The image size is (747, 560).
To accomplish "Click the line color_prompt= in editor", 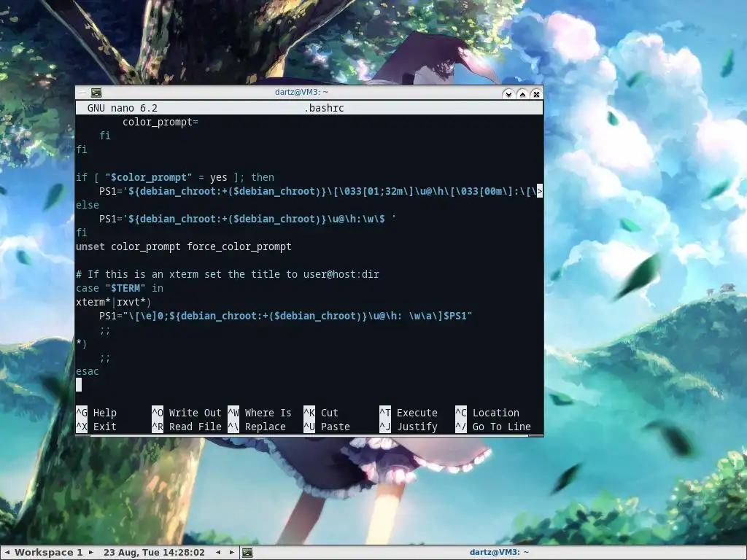I will pos(160,122).
